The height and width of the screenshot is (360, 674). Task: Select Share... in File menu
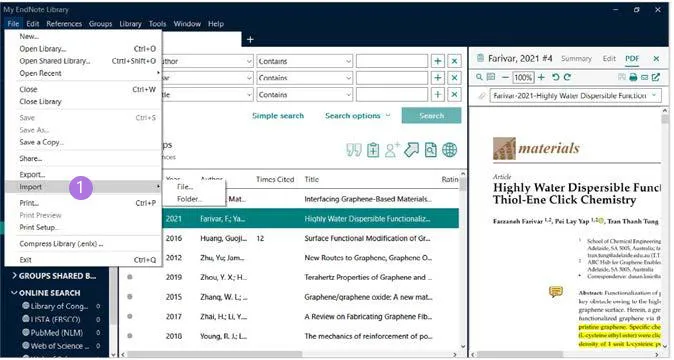pos(31,159)
